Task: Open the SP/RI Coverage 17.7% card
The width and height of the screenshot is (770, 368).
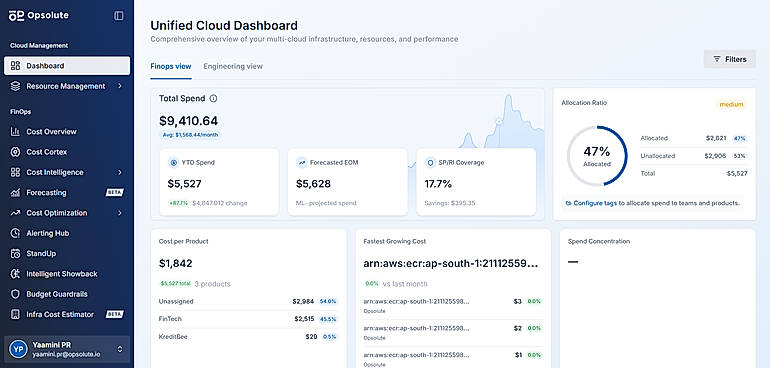Action: coord(476,182)
